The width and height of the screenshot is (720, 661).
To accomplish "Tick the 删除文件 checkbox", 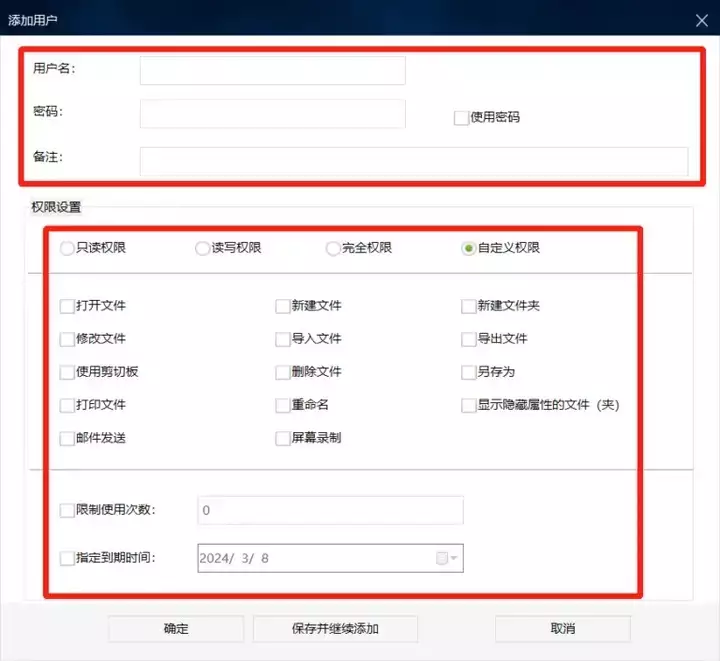I will point(282,372).
